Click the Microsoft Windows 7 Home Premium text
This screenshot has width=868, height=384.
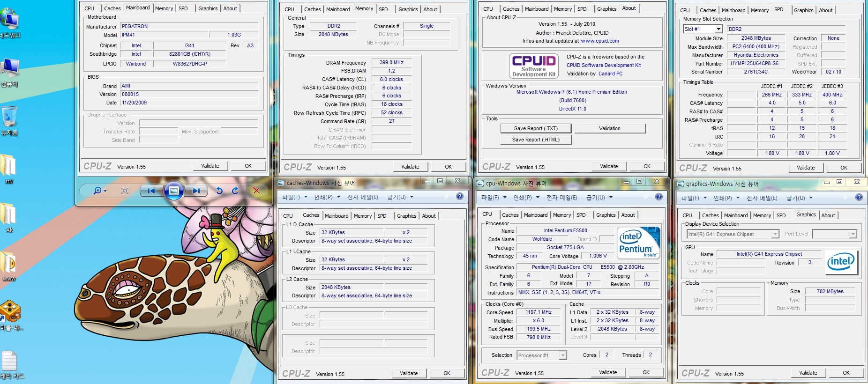tap(571, 92)
